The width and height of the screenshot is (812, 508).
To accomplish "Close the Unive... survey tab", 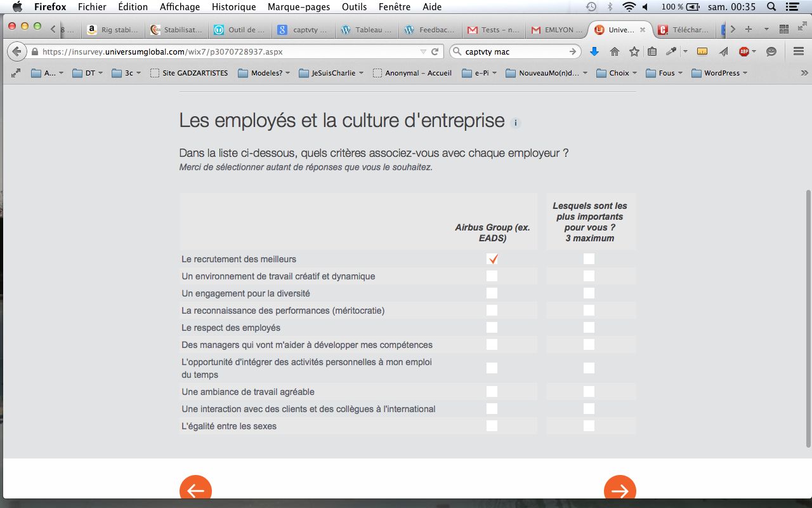I will [643, 30].
